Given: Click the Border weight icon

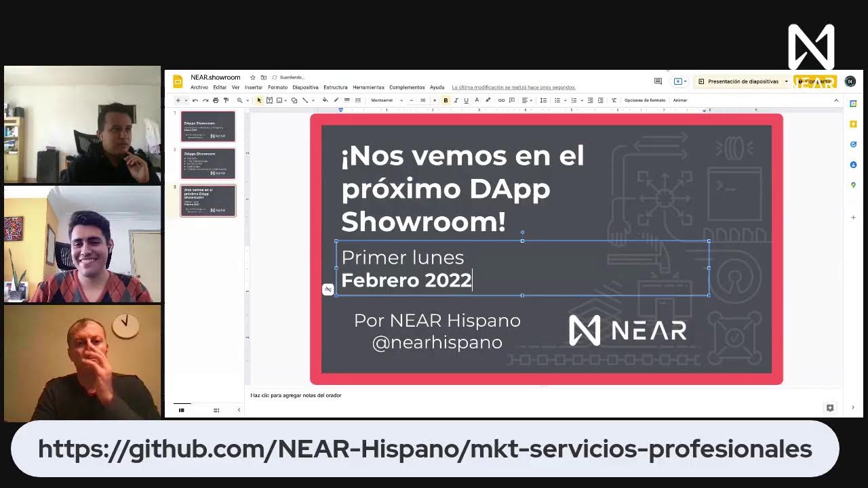Looking at the screenshot, I should pos(347,100).
